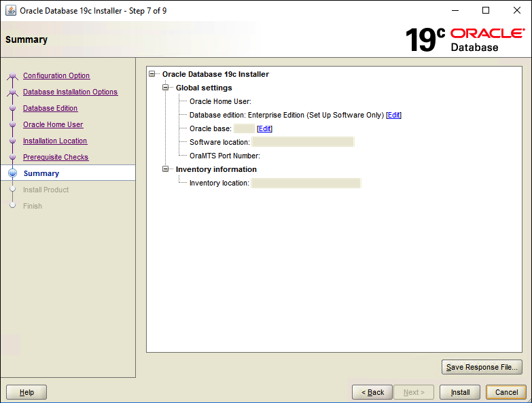This screenshot has height=403, width=532.
Task: Click the Database Installation Options step marker
Action: tap(12, 92)
